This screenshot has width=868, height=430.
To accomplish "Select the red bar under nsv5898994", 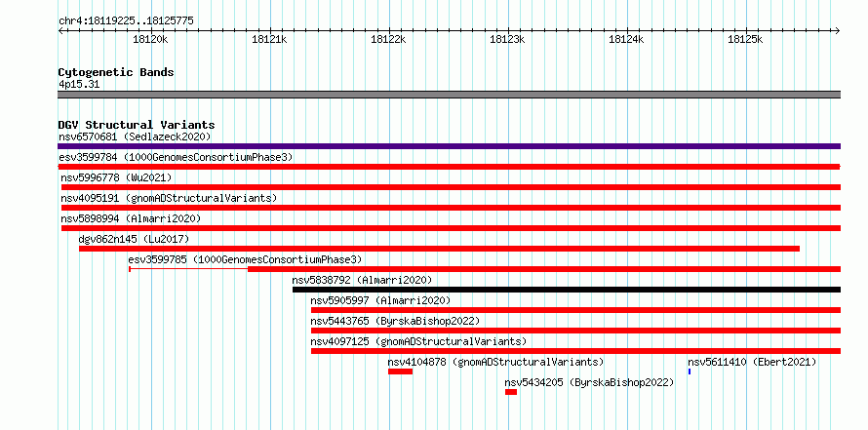I will pos(451,228).
